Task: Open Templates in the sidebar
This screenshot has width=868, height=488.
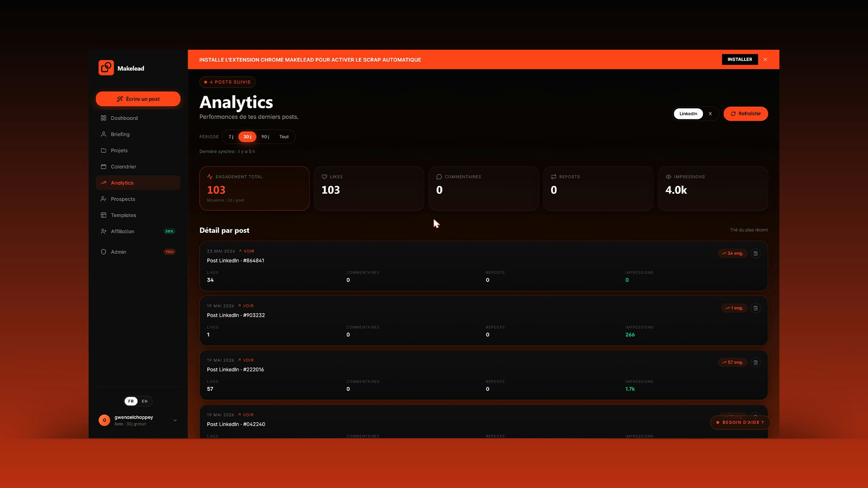Action: 138,216
